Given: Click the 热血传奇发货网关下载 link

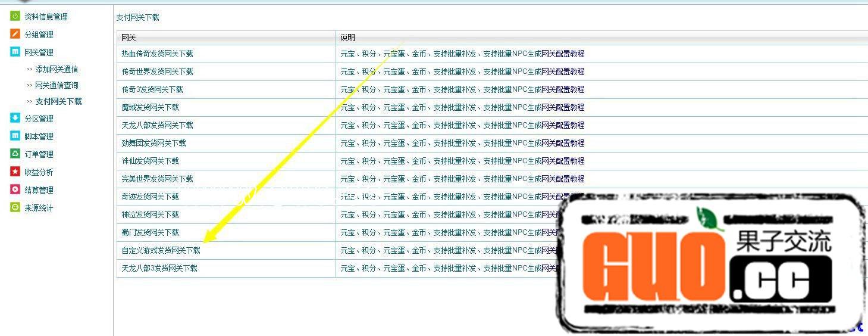Looking at the screenshot, I should pyautogui.click(x=157, y=54).
